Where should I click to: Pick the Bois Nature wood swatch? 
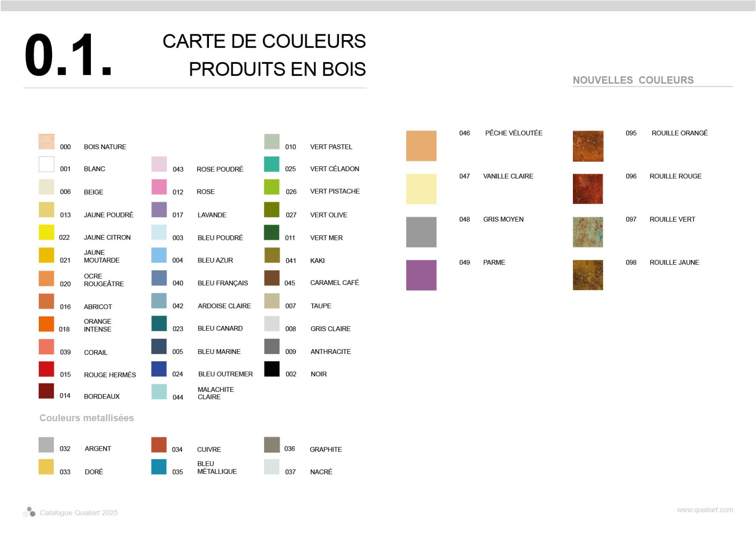click(46, 141)
